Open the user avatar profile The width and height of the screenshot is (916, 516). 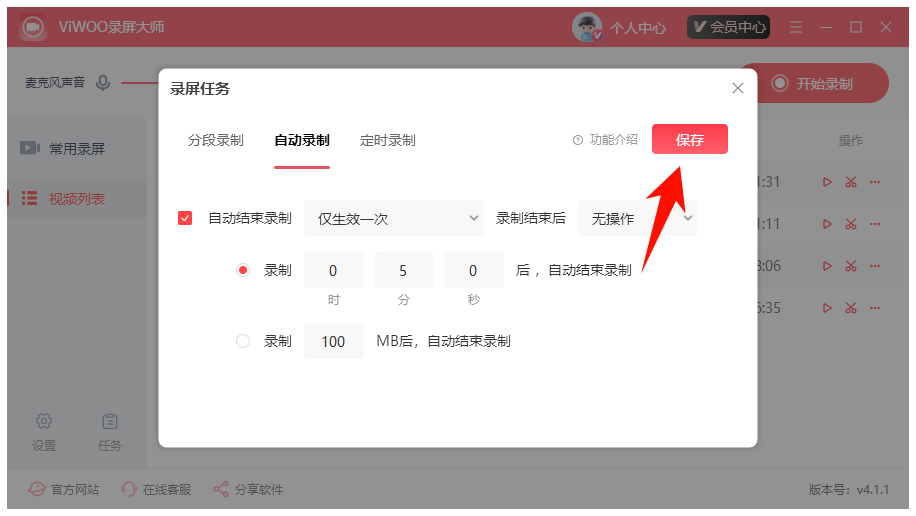(x=587, y=27)
